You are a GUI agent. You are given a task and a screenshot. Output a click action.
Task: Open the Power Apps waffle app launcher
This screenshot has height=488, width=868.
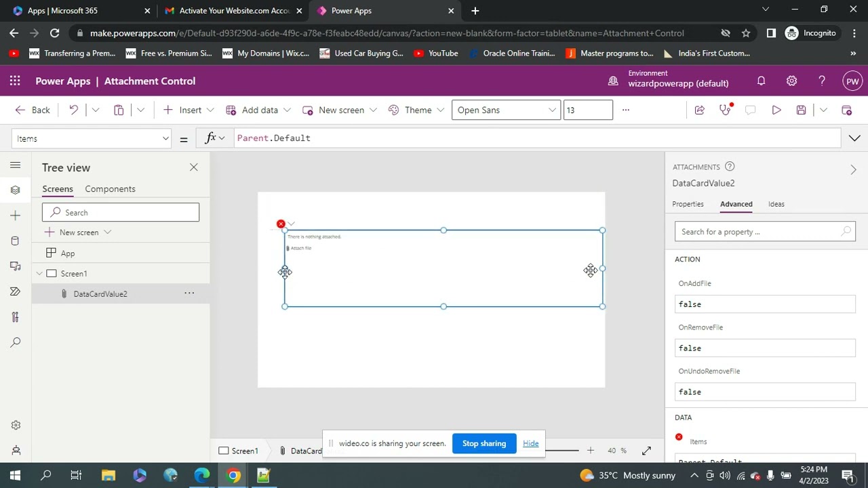tap(15, 81)
